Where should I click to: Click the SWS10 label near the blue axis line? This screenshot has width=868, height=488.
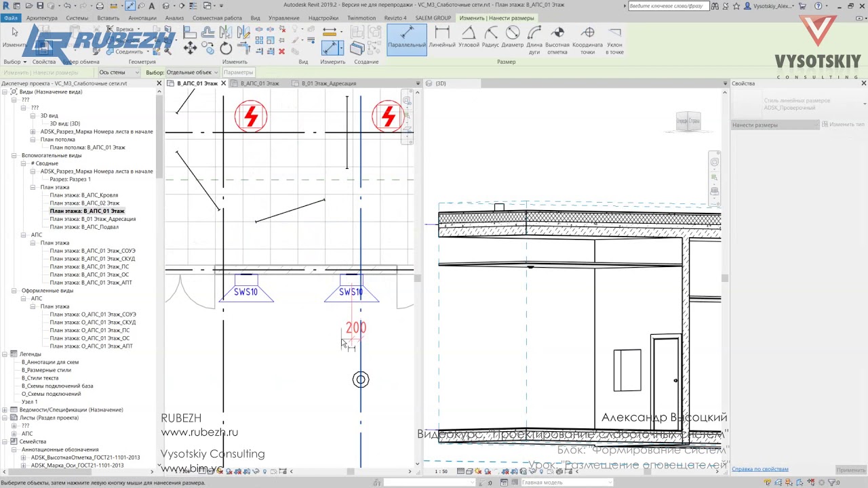(350, 292)
